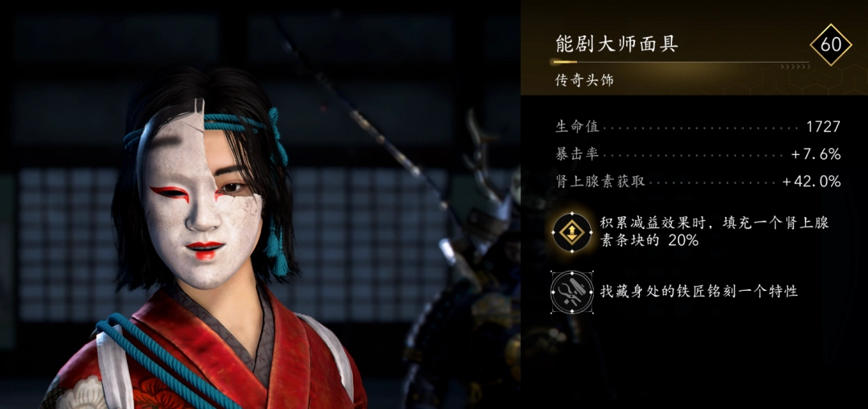868x409 pixels.
Task: Click the upgrade chevrons at progress bar end
Action: click(x=794, y=67)
